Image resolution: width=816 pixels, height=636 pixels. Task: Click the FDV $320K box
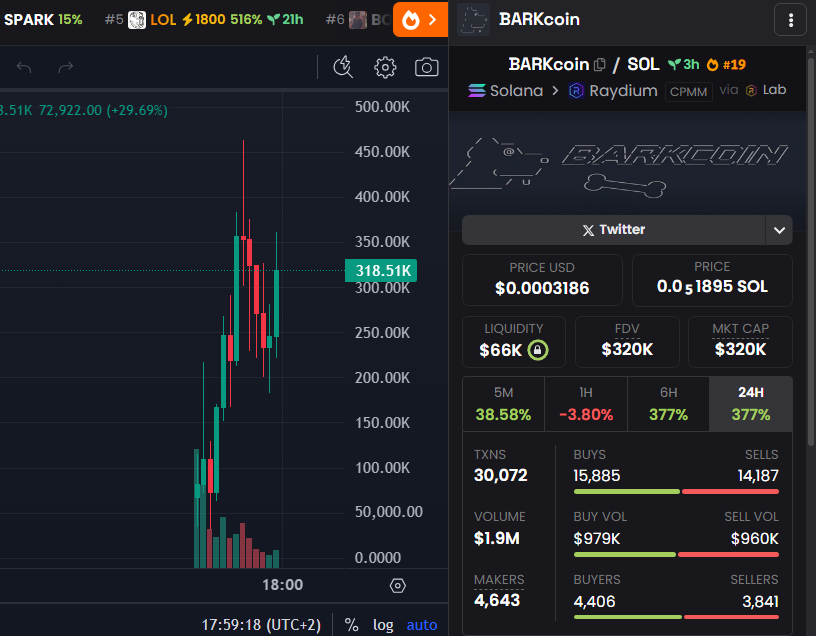point(627,341)
